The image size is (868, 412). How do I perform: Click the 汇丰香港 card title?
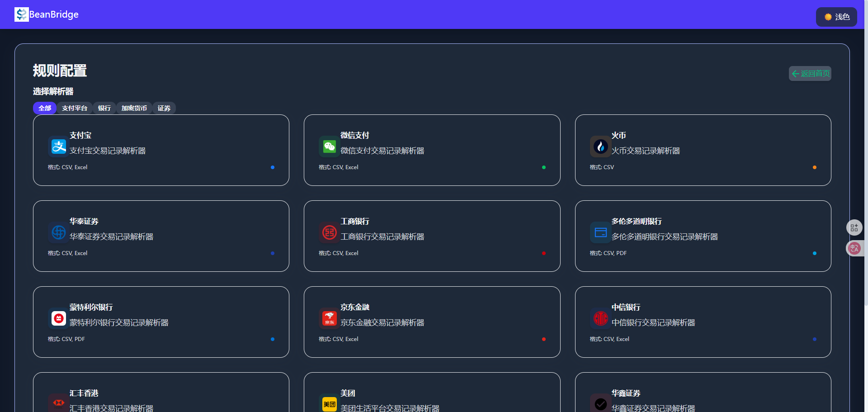tap(84, 393)
